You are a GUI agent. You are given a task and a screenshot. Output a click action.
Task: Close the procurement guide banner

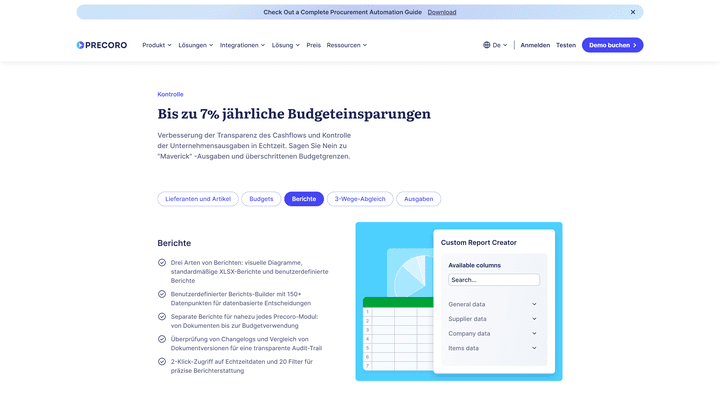[632, 12]
